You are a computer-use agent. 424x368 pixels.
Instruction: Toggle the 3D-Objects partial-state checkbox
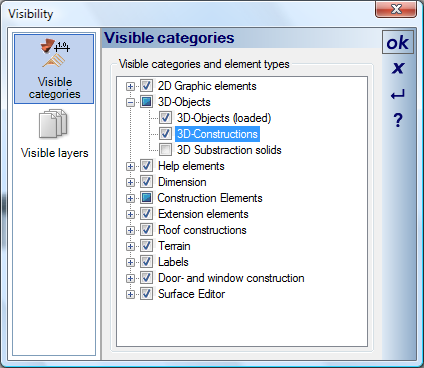[x=146, y=102]
